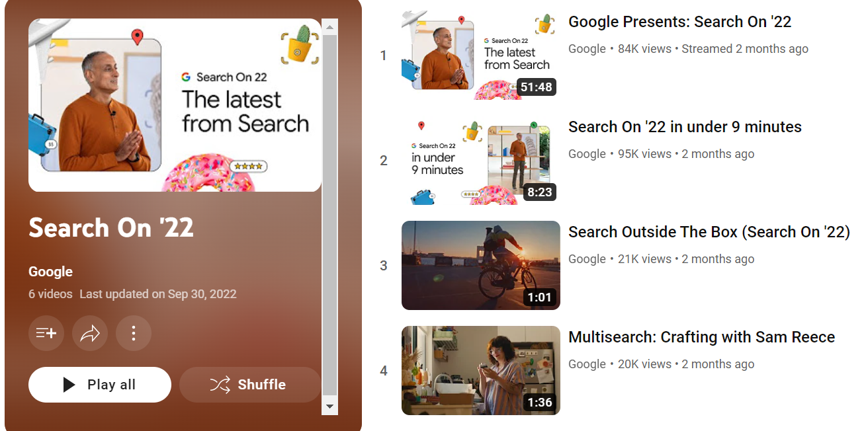Click Google channel name under Multisearch video
Image resolution: width=868 pixels, height=431 pixels.
pyautogui.click(x=587, y=364)
